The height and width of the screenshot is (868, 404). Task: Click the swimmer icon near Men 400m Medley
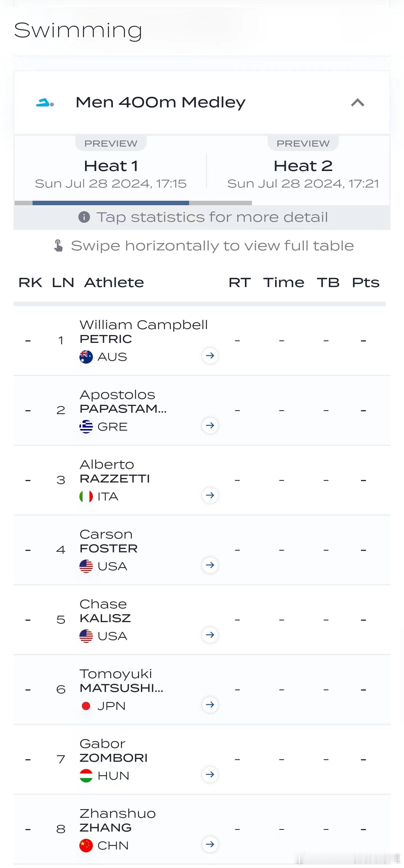coord(45,102)
